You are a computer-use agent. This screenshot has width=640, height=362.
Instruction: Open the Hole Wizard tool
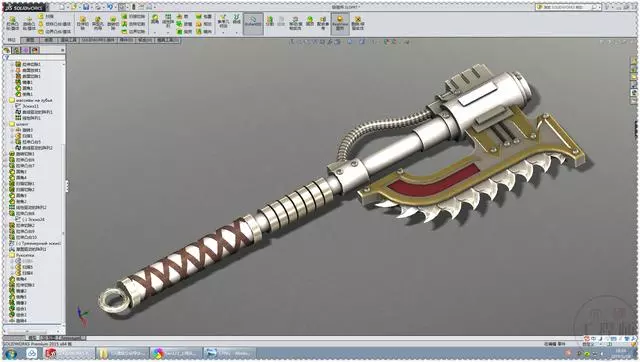pyautogui.click(x=98, y=23)
